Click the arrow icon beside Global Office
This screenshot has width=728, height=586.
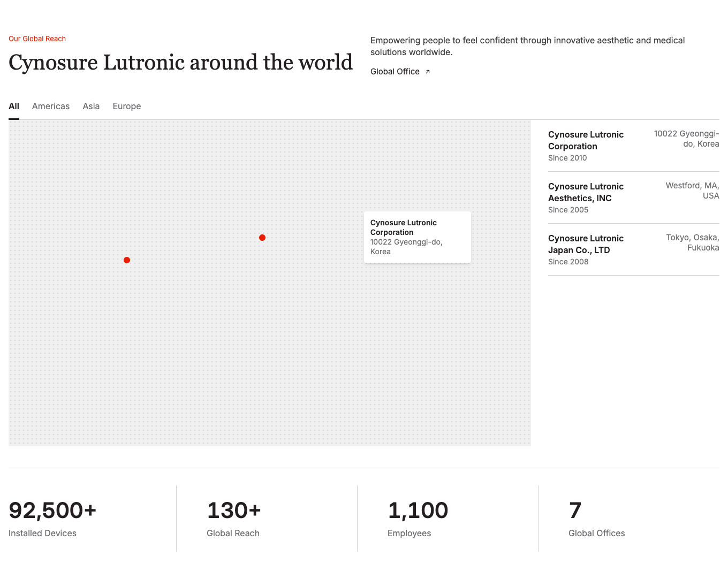427,72
